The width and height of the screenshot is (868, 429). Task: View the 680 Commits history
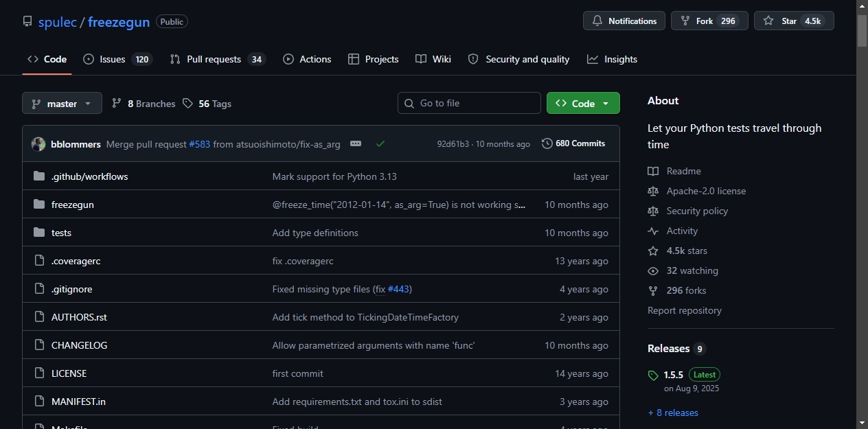[x=573, y=143]
